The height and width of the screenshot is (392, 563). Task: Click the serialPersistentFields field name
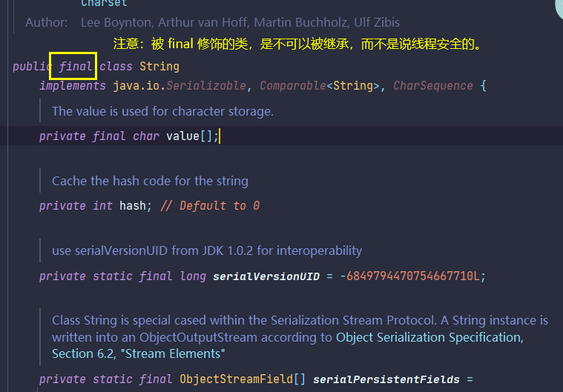click(x=386, y=379)
